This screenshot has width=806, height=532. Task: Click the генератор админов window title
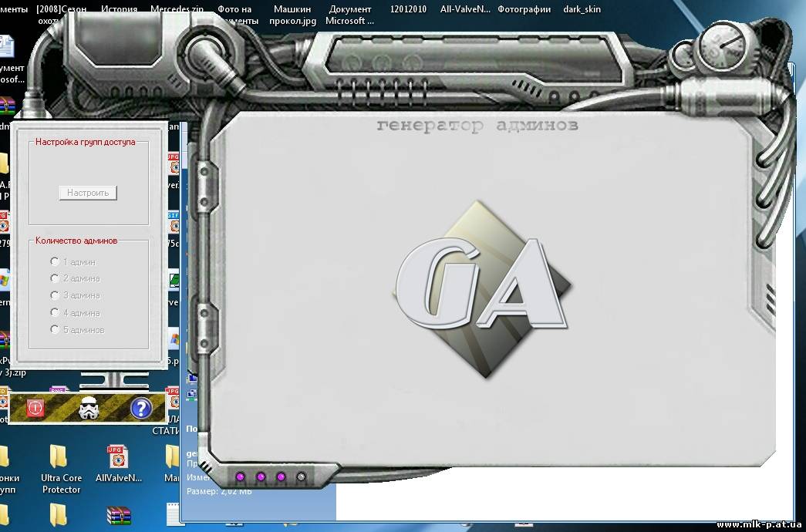pos(477,125)
